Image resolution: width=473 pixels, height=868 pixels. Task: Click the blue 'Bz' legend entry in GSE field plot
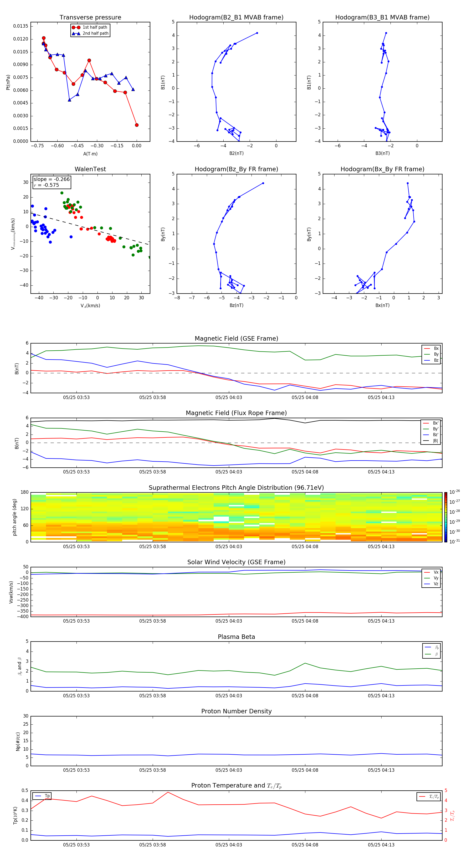point(431,360)
